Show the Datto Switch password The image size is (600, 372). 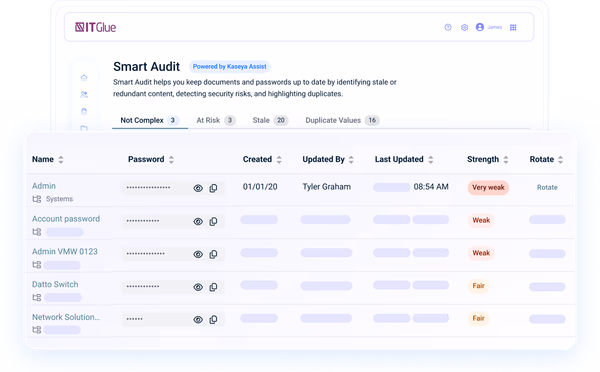198,287
